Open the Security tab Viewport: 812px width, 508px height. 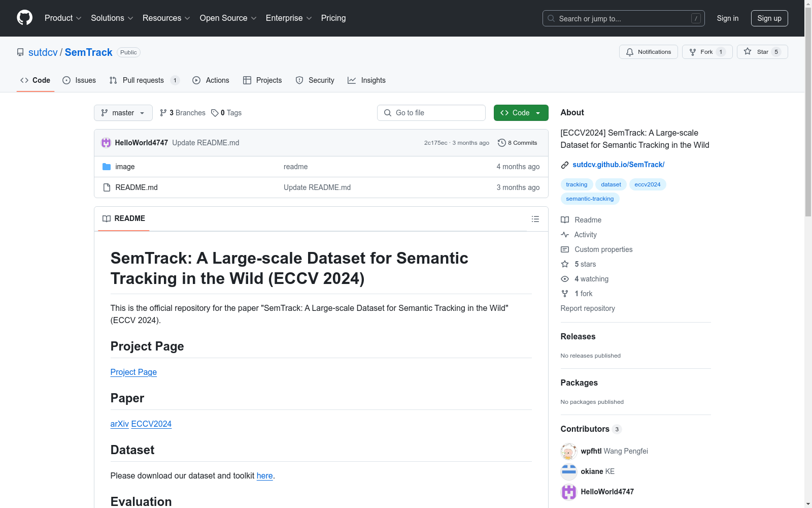(x=315, y=80)
